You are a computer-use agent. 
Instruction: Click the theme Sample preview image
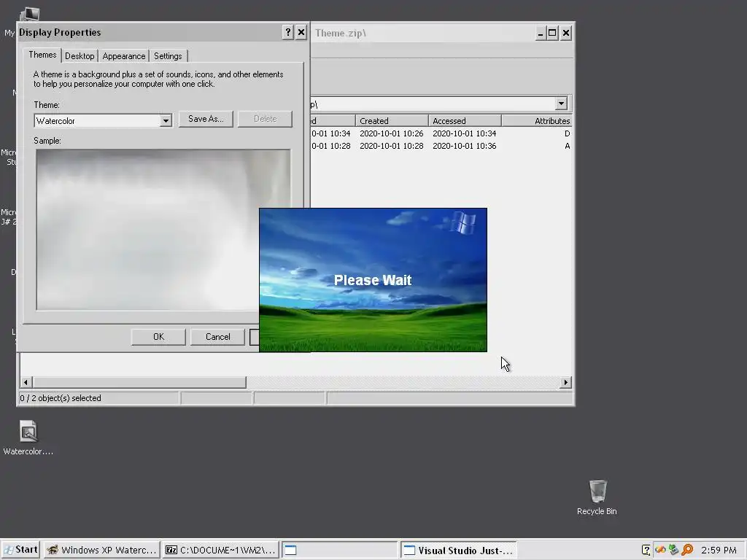[x=163, y=230]
